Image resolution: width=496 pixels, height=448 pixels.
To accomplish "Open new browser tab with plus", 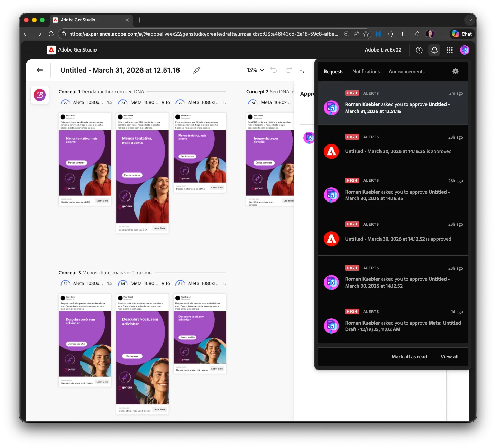I will click(140, 20).
